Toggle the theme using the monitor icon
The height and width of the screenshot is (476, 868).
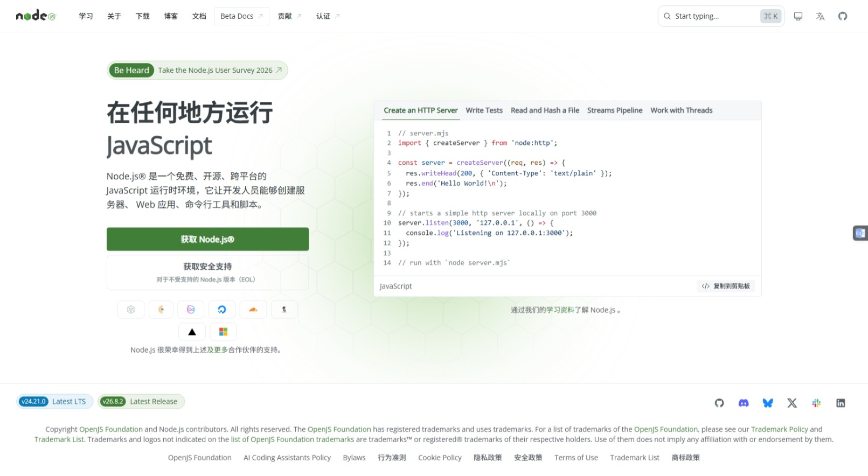click(798, 16)
